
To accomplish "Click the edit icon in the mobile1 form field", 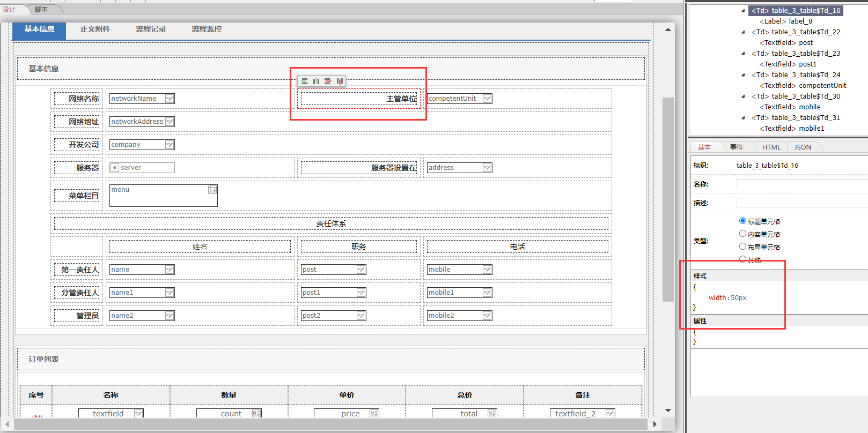I will click(x=487, y=293).
